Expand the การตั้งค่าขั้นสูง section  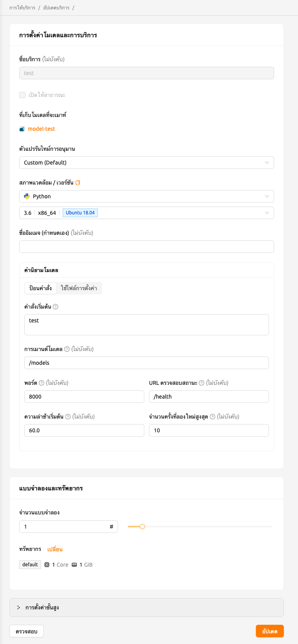147,607
